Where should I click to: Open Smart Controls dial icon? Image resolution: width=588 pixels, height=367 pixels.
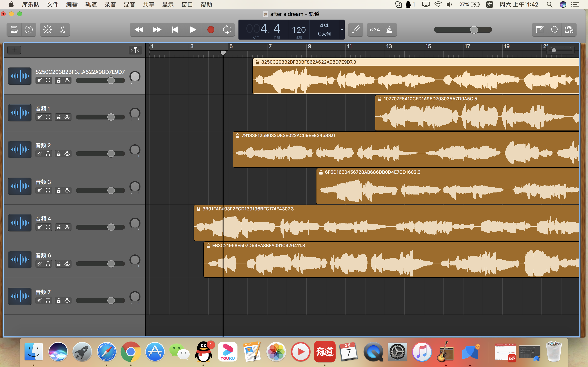[47, 30]
